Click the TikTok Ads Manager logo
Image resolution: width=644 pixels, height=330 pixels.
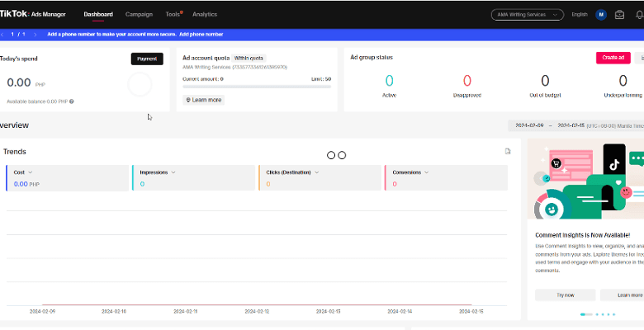tap(33, 14)
